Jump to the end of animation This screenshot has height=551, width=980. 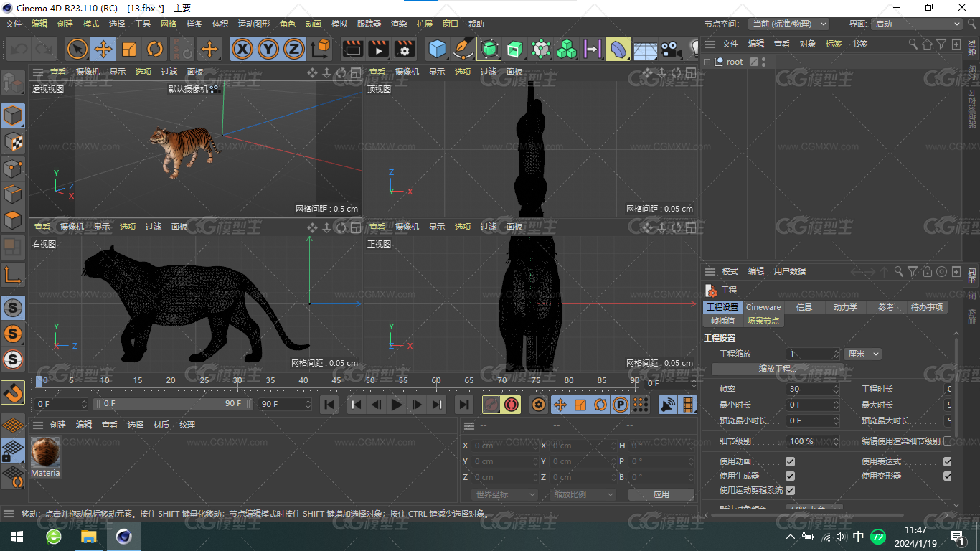click(x=464, y=405)
